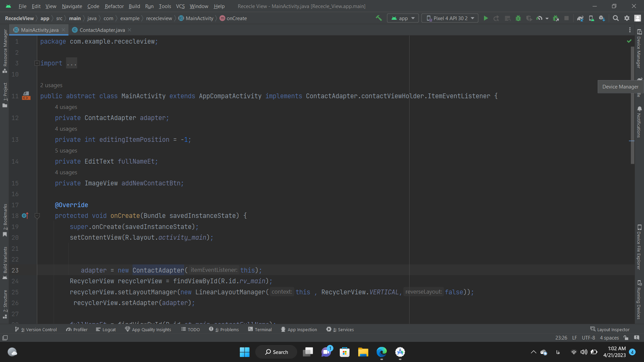Click the rececleview breadcrumb
Image resolution: width=644 pixels, height=362 pixels.
coord(159,18)
